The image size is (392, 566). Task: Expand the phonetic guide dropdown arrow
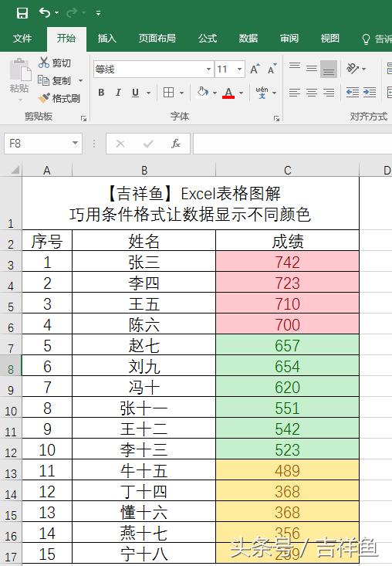pyautogui.click(x=275, y=93)
